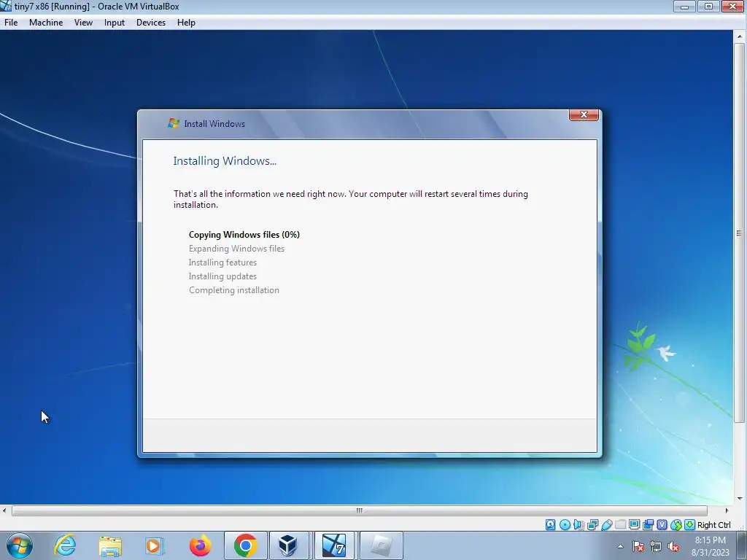Click the CPU virtualization 'V' status icon
This screenshot has width=747, height=560.
coord(662,525)
